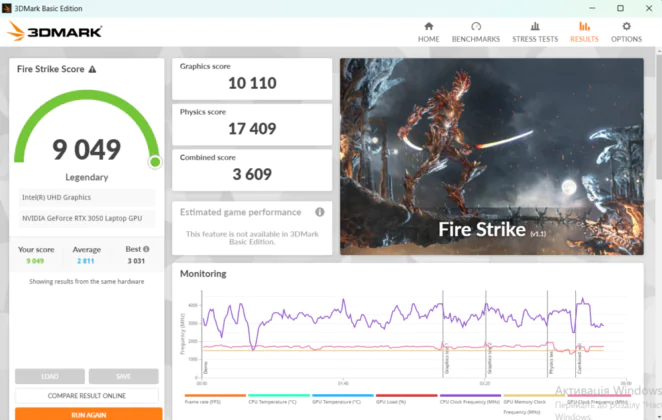The width and height of the screenshot is (662, 420).
Task: Click scrollbar down arrow at bottom right
Action: tap(659, 417)
